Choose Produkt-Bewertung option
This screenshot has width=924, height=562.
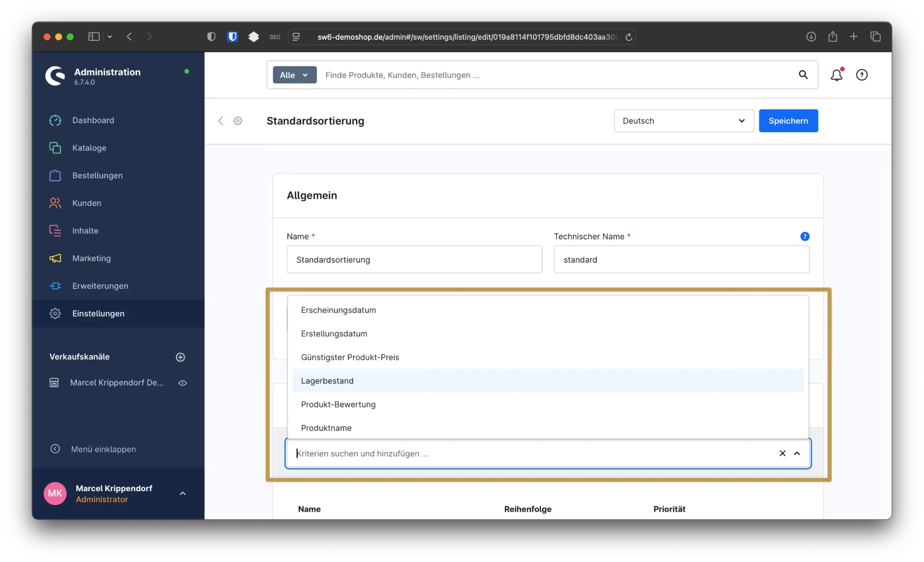pyautogui.click(x=338, y=404)
